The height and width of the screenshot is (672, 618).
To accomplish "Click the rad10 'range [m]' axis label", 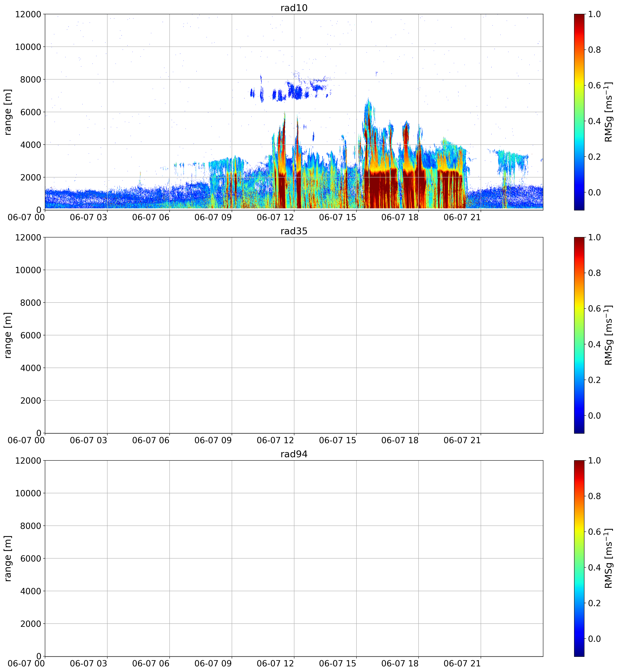I will [8, 112].
